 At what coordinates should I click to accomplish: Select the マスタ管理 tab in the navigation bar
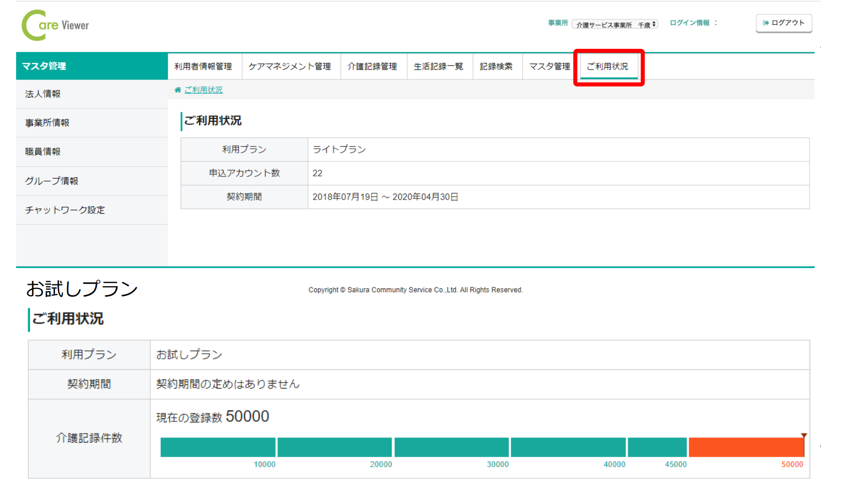549,67
